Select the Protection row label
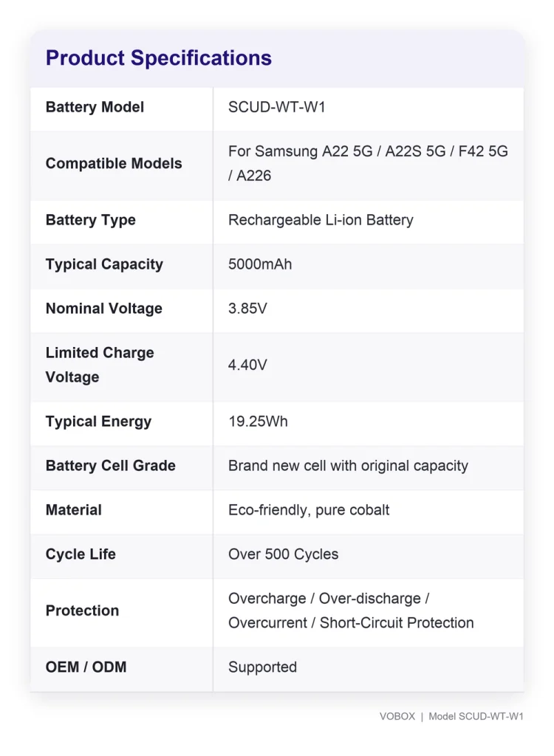Screen dimensions: 554x756 coord(82,611)
